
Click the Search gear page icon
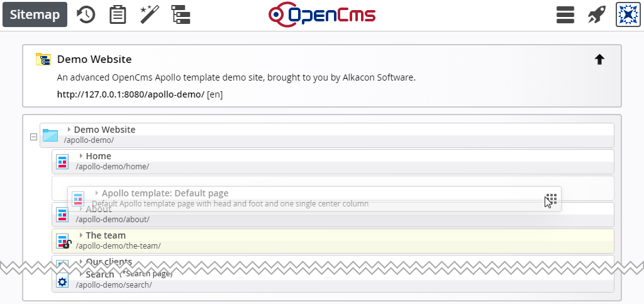pyautogui.click(x=62, y=282)
